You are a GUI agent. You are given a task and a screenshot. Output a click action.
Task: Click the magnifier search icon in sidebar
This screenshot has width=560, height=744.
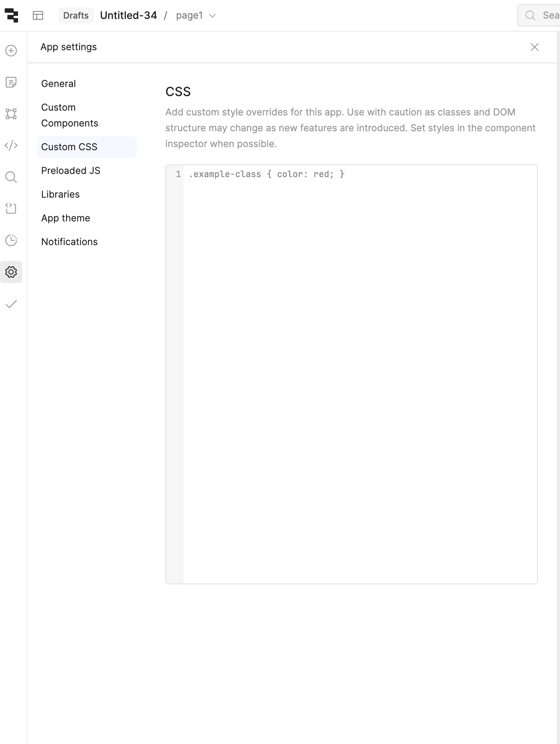(11, 177)
